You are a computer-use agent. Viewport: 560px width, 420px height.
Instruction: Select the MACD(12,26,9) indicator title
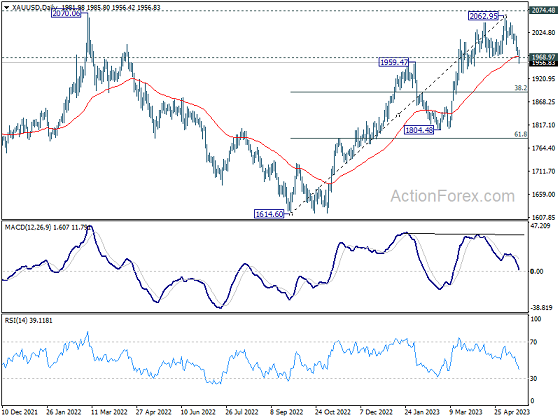coord(28,227)
